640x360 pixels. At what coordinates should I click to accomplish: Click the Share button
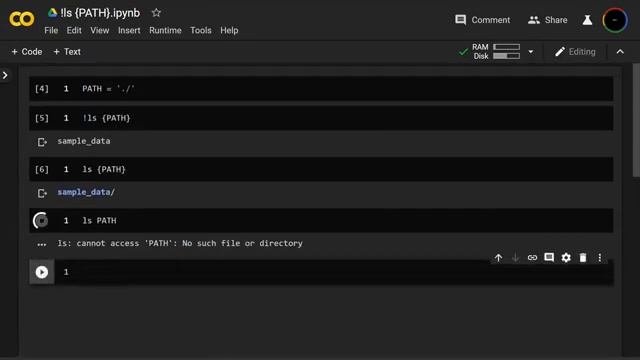click(x=548, y=20)
